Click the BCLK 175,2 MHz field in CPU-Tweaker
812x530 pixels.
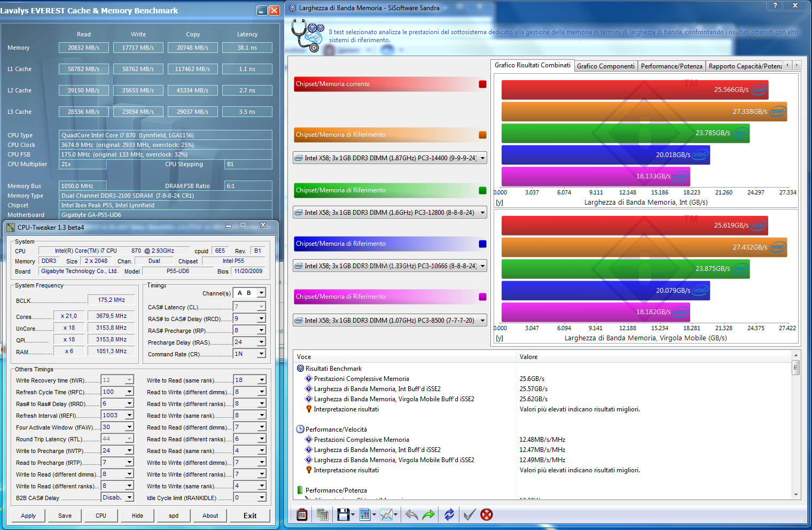tap(112, 300)
